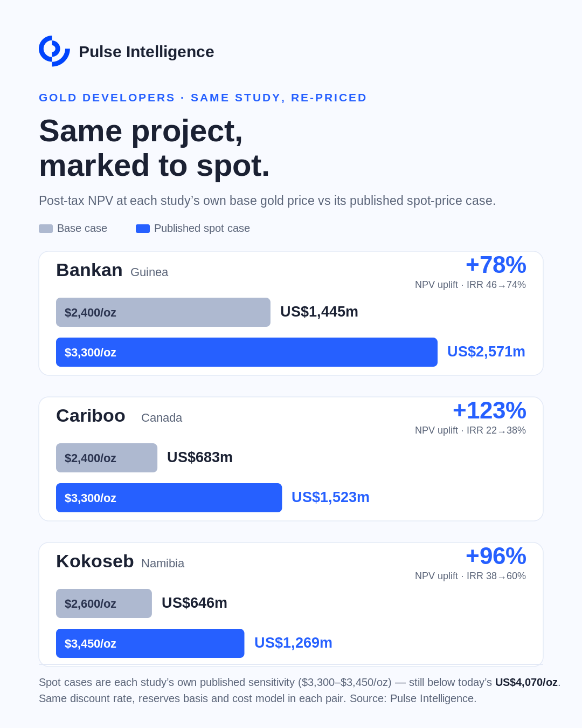Click the US$2,571m value label
The image size is (582, 728).
click(486, 352)
